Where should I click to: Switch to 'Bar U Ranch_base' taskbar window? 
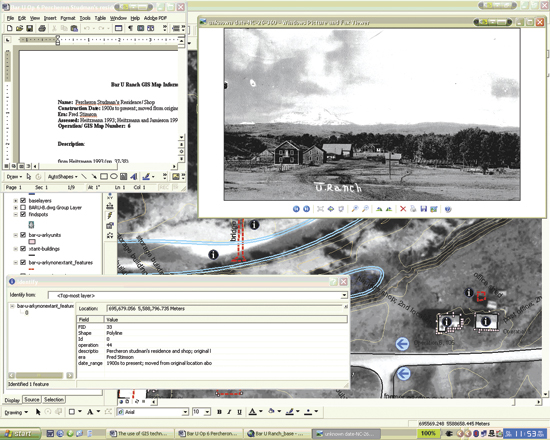pyautogui.click(x=276, y=434)
